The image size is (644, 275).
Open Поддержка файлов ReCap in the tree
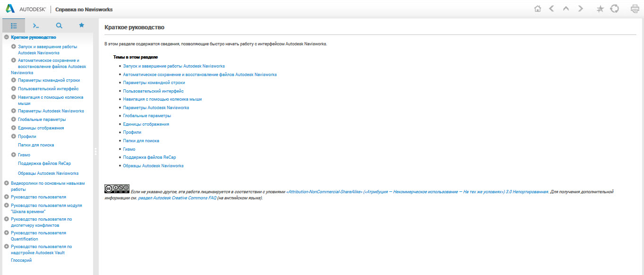coord(44,163)
